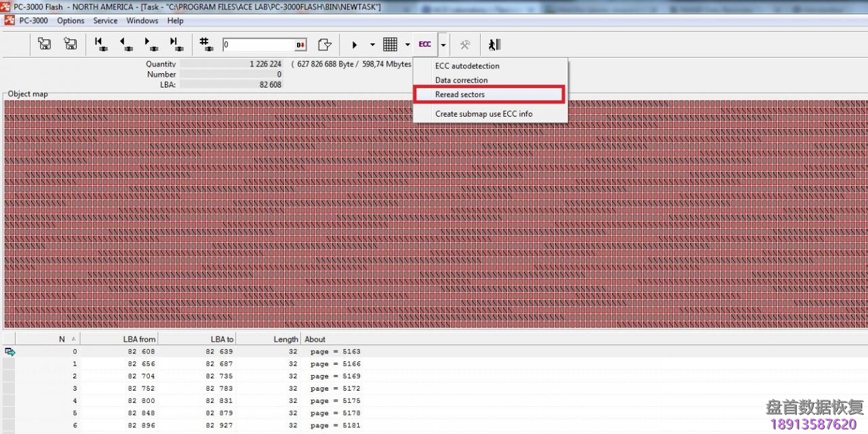Open the Options menu

71,20
